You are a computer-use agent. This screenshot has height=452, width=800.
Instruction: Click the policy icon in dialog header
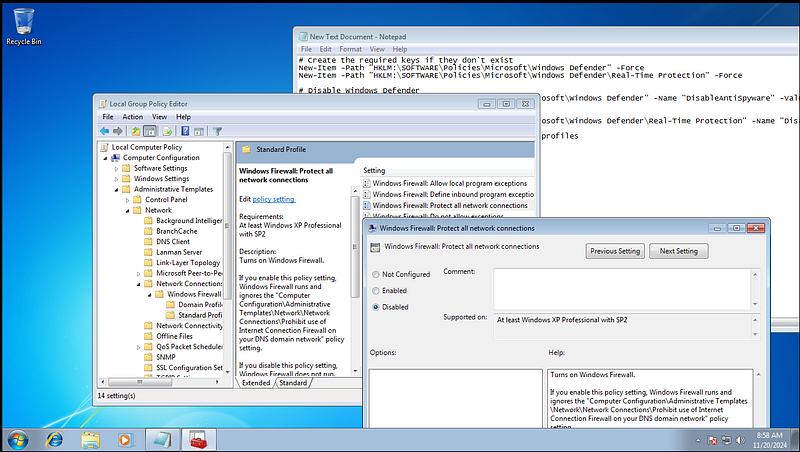375,247
